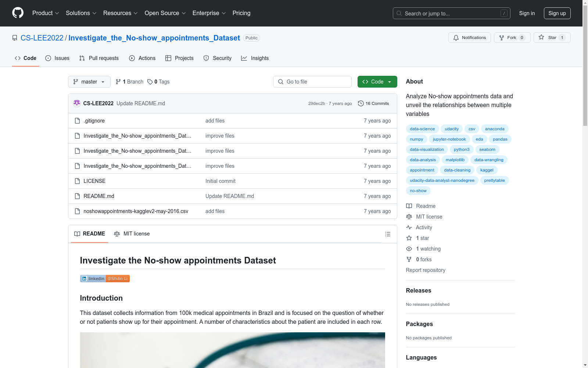This screenshot has height=368, width=588.
Task: Open the Pricing link
Action: pos(241,13)
